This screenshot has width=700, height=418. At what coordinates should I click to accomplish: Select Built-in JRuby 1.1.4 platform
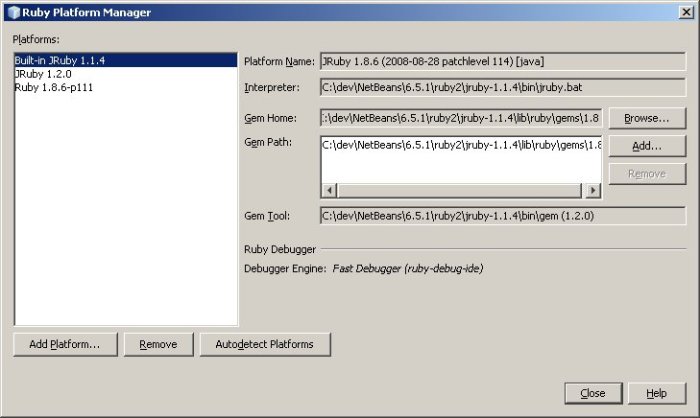pyautogui.click(x=125, y=60)
